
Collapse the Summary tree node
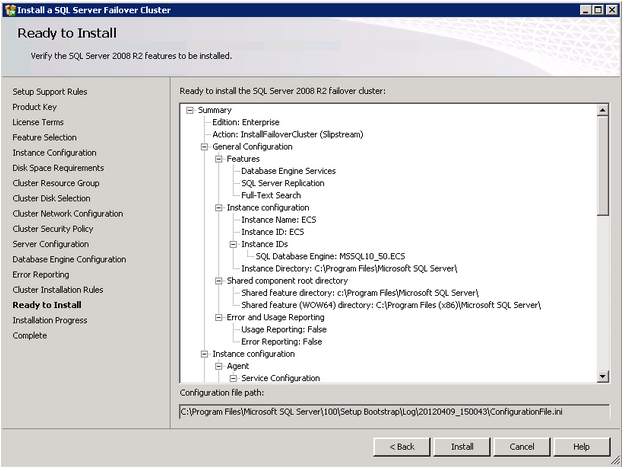point(190,110)
